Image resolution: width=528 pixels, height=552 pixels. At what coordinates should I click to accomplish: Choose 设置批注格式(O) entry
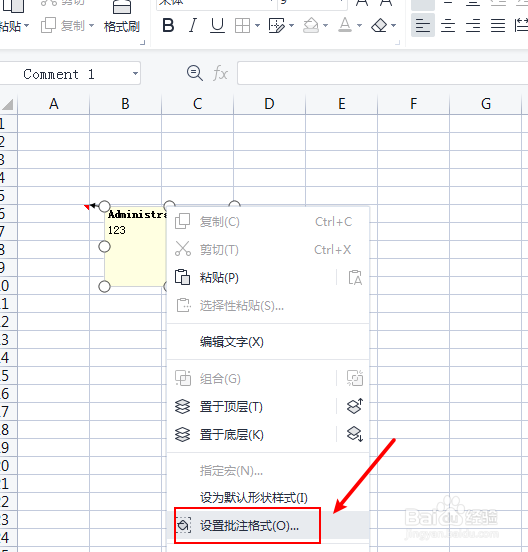click(268, 526)
